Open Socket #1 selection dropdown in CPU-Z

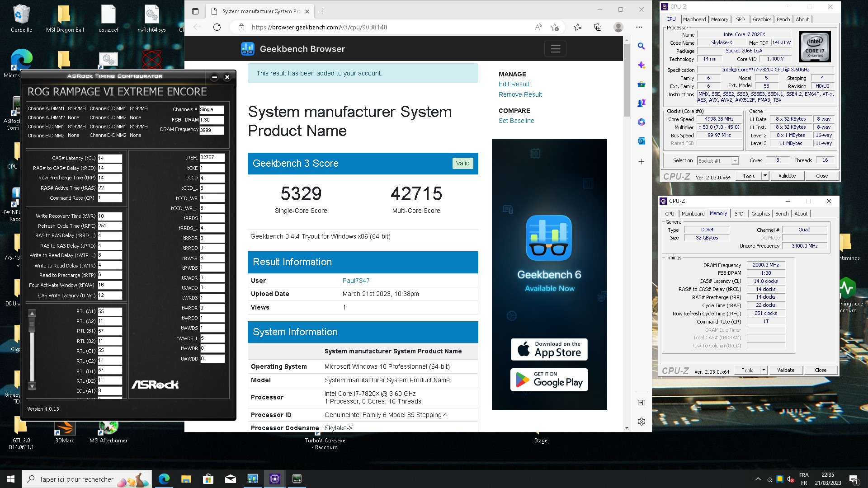(718, 161)
